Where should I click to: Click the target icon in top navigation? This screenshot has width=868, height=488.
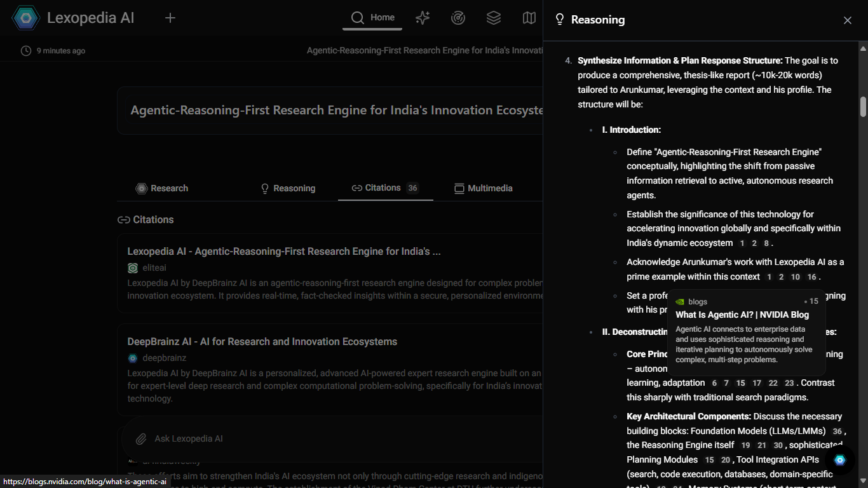click(x=458, y=18)
